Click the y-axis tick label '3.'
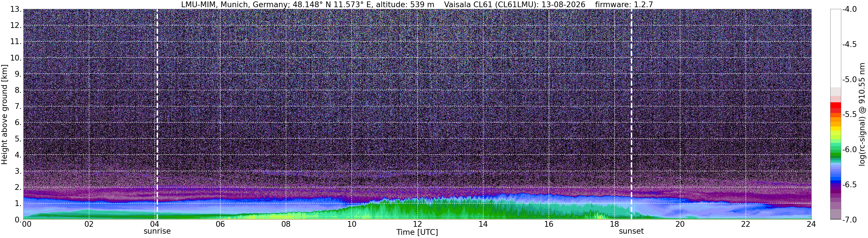The image size is (868, 238). coord(18,171)
